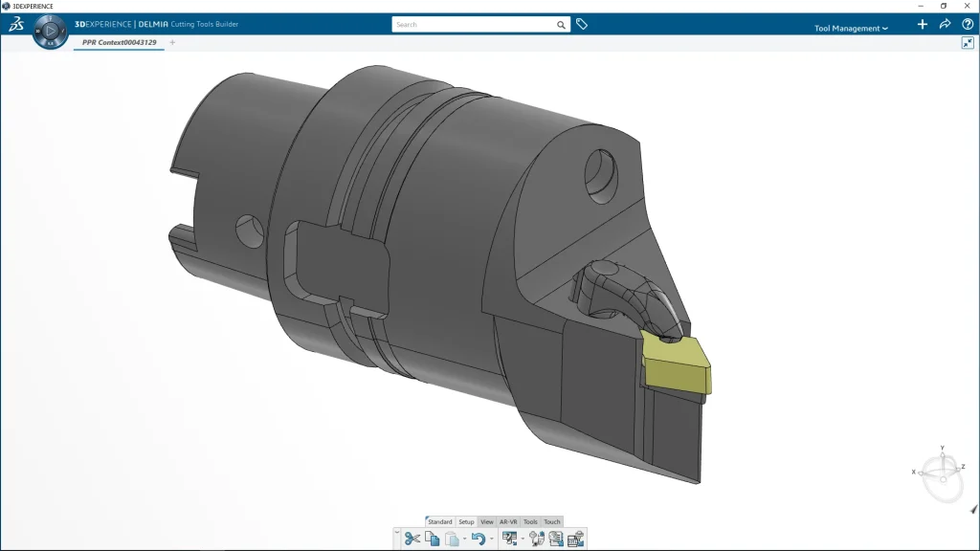Screen dimensions: 980x551
Task: Open the Help question mark icon
Action: pyautogui.click(x=968, y=24)
